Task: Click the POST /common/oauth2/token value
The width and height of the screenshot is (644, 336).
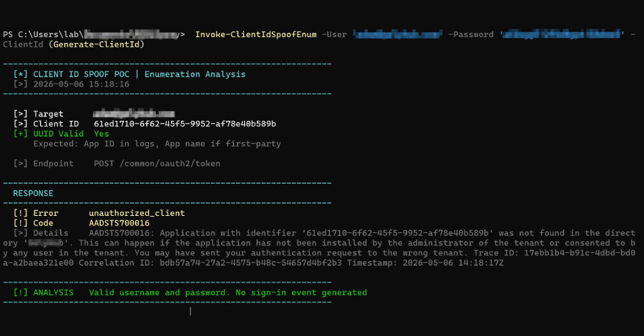Action: [x=157, y=163]
